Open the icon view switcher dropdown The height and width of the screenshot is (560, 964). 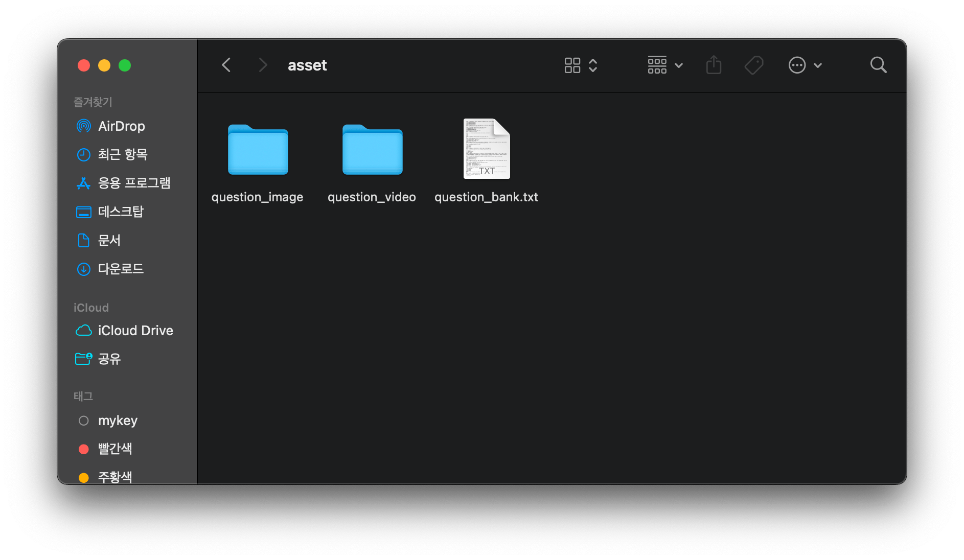click(x=581, y=65)
